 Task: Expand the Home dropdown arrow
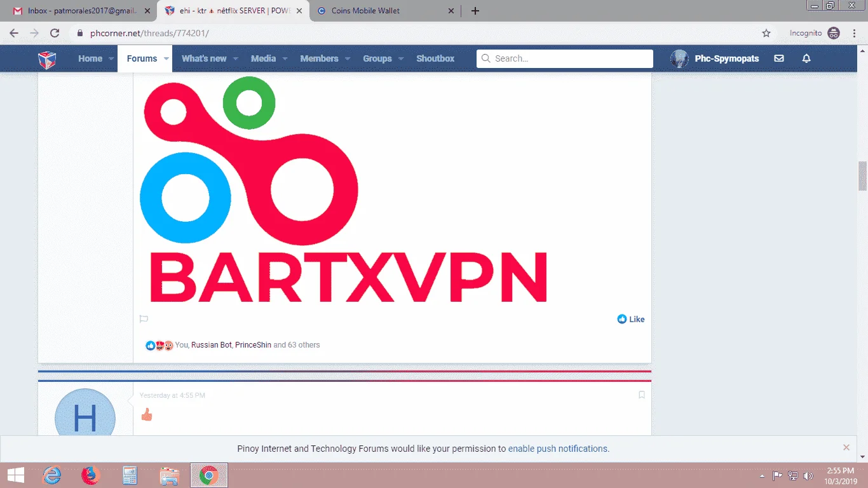click(x=111, y=58)
